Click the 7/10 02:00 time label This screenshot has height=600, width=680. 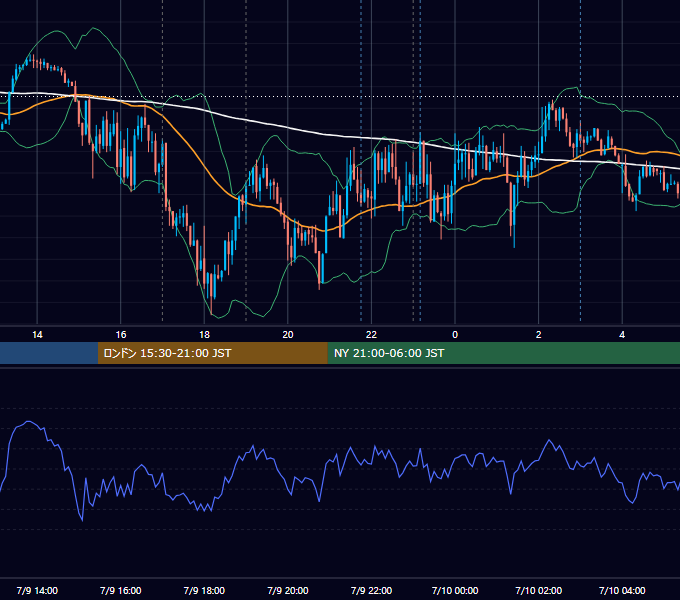(x=539, y=590)
